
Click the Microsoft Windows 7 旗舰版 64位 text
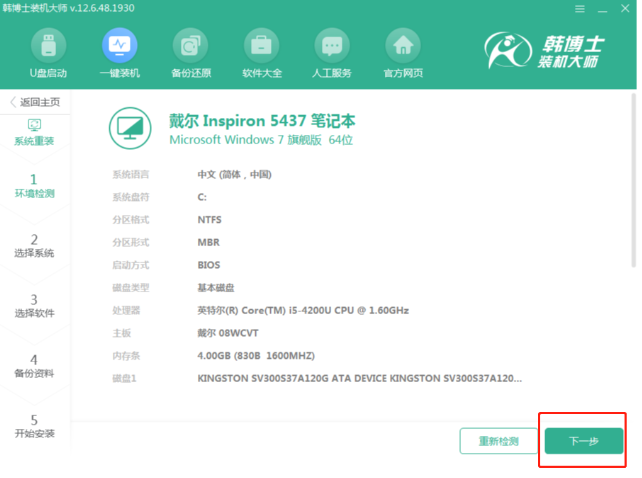(261, 140)
